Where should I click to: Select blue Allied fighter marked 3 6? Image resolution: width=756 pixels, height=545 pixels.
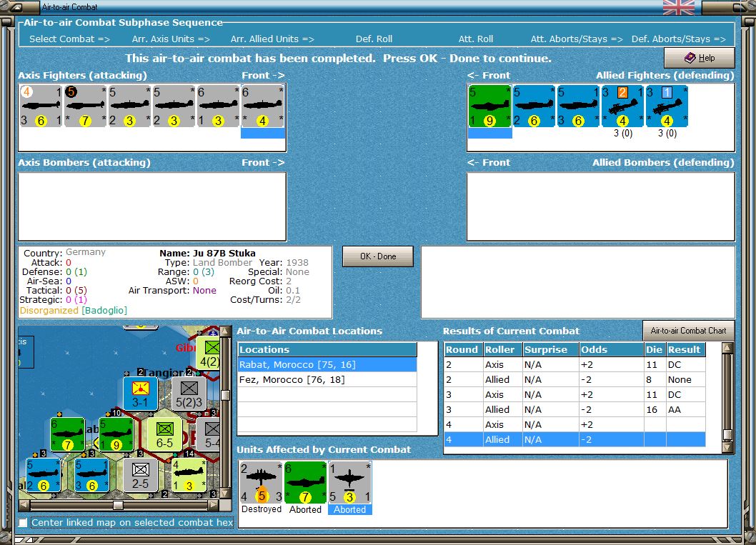(x=578, y=106)
